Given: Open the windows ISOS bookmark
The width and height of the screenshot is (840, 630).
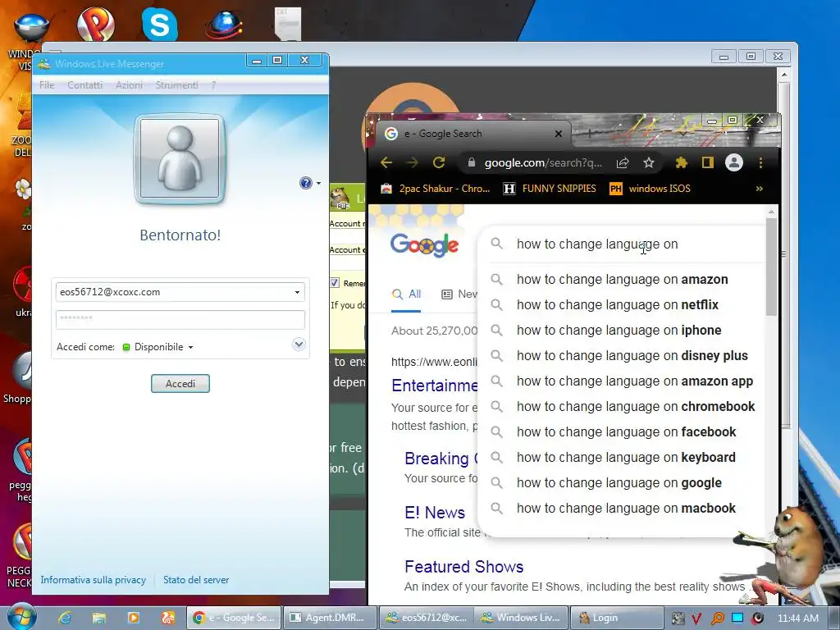Looking at the screenshot, I should (x=651, y=189).
